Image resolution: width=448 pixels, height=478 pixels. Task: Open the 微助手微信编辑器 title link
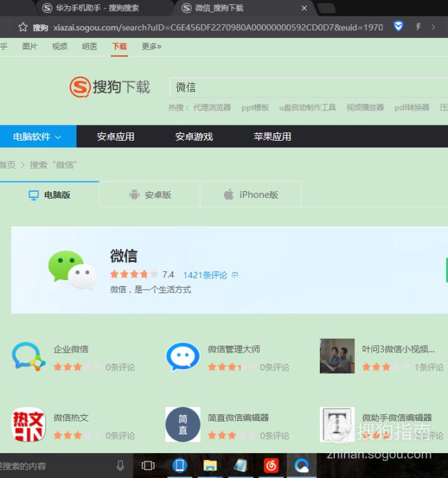[397, 417]
